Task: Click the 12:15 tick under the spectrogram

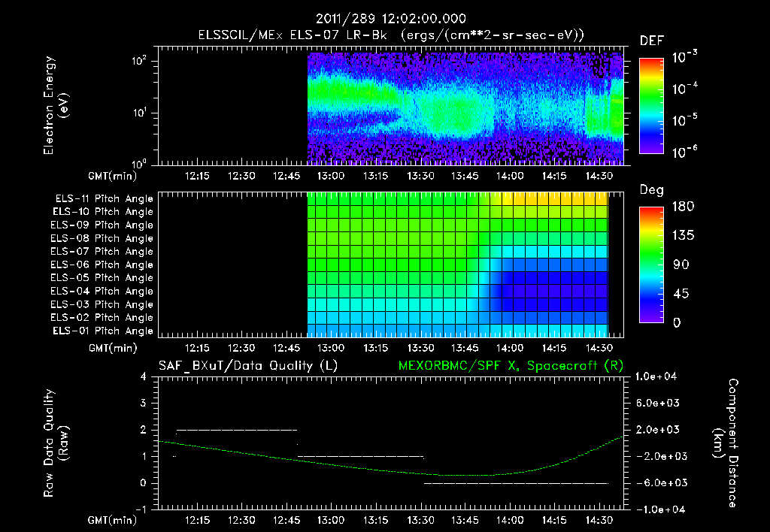Action: (197, 176)
